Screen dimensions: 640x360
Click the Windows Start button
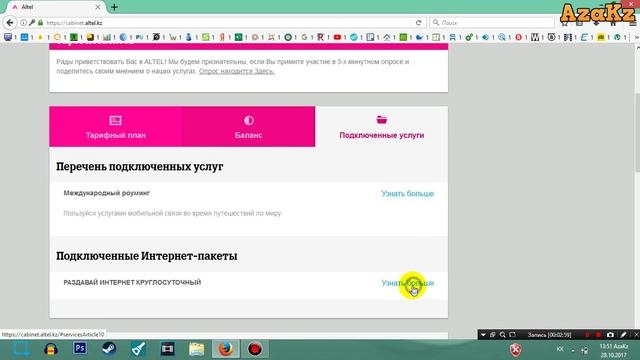[x=20, y=349]
